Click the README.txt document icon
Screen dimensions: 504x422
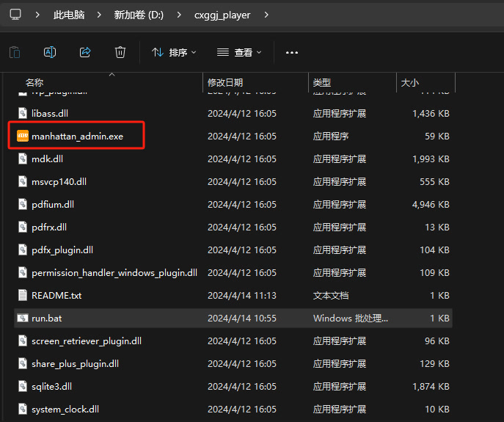(23, 295)
